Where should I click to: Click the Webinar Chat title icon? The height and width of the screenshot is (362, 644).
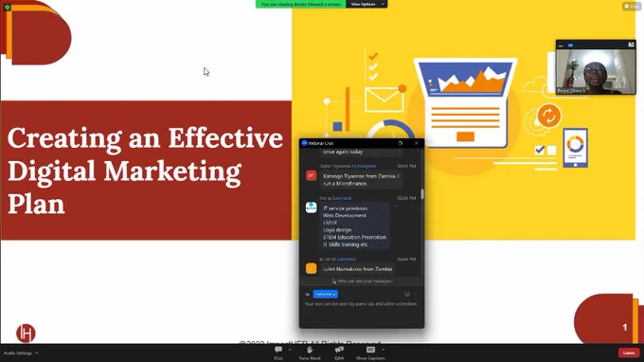coord(304,143)
